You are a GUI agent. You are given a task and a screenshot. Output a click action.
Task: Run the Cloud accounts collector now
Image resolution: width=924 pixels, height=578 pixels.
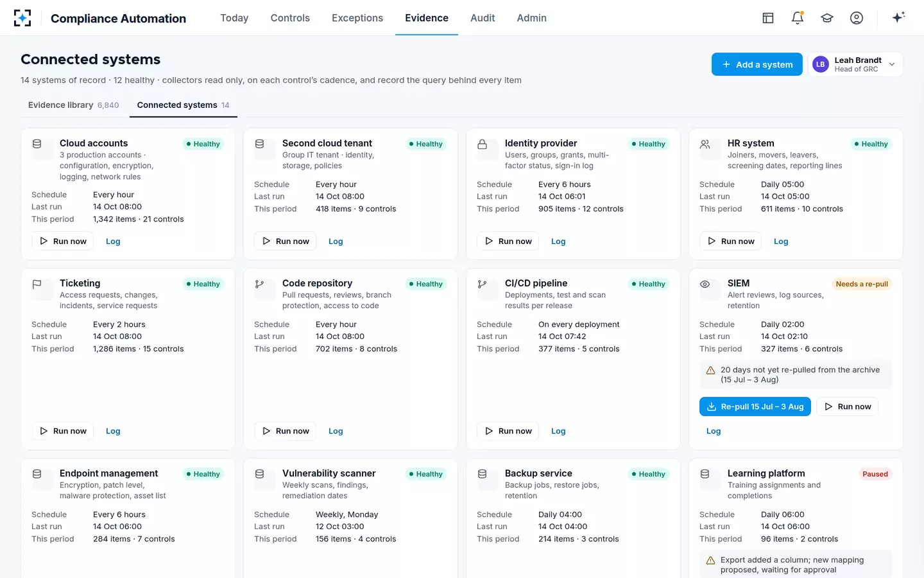click(x=63, y=241)
